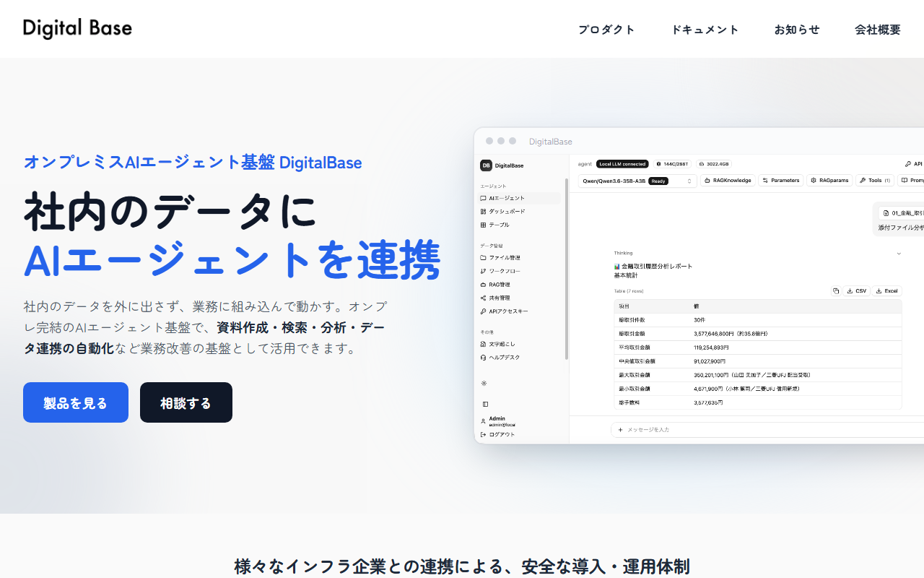Open テーブル table icon in sidebar
Screen dimensions: 924x578
483,225
